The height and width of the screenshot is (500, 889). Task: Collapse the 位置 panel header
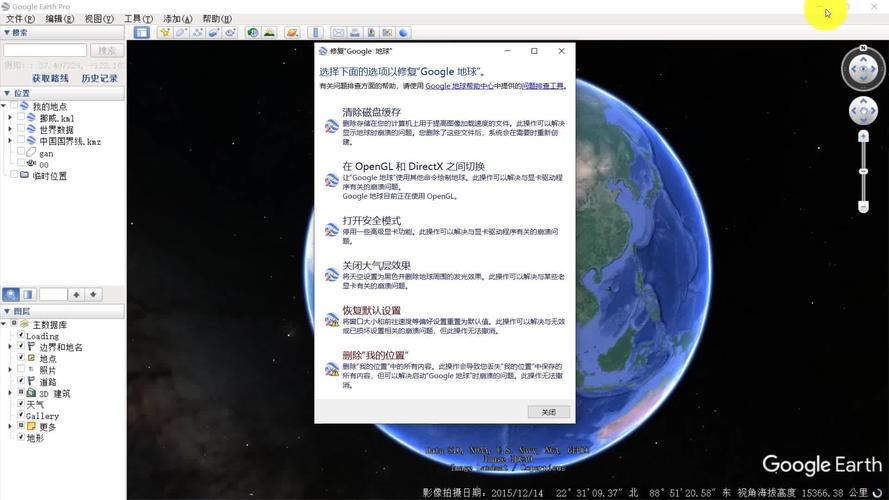point(62,93)
